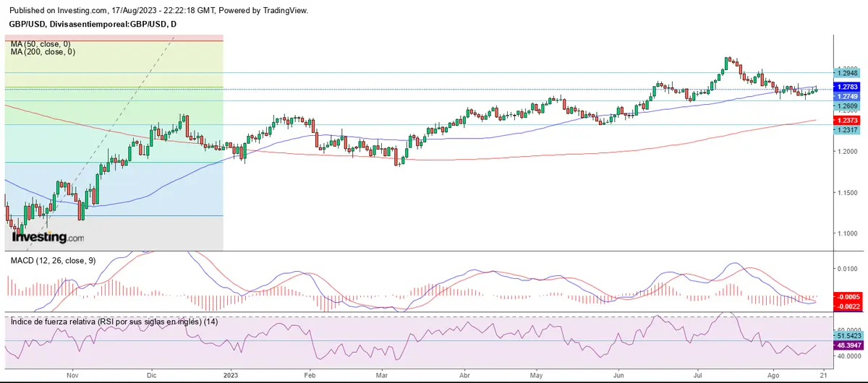Expand the MACD (12, 26, close, 9) legend
868x383 pixels.
pos(53,260)
